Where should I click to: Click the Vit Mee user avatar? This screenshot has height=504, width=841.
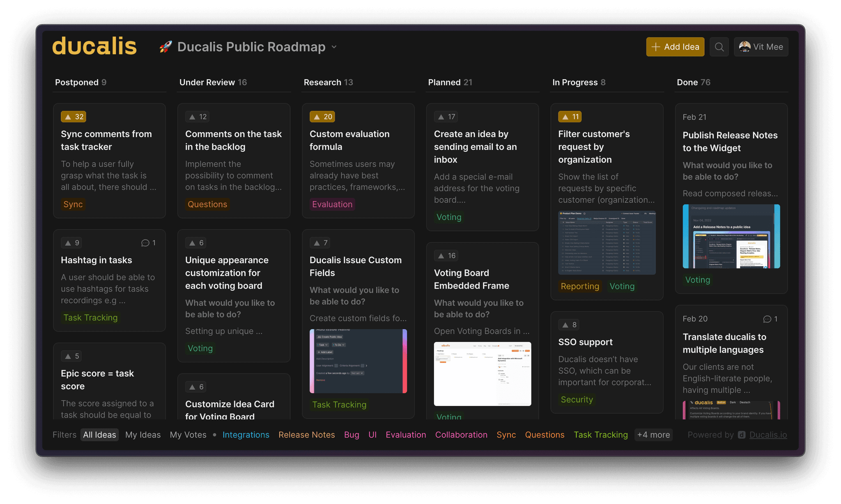(744, 47)
